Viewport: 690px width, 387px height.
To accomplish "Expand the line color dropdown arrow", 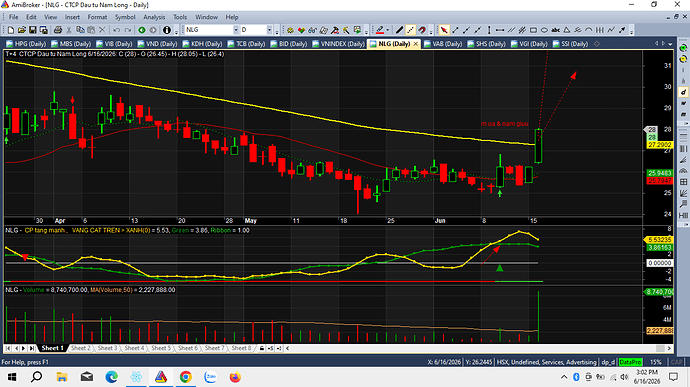I will pos(387,30).
